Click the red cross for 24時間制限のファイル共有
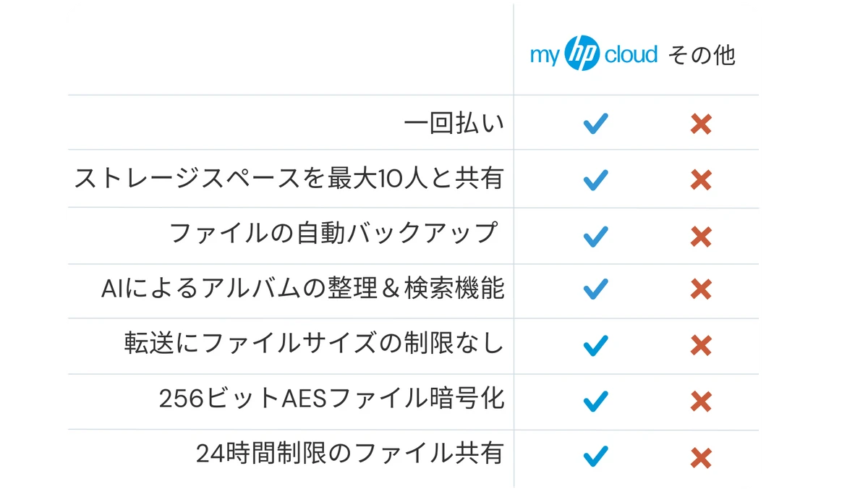 [701, 457]
